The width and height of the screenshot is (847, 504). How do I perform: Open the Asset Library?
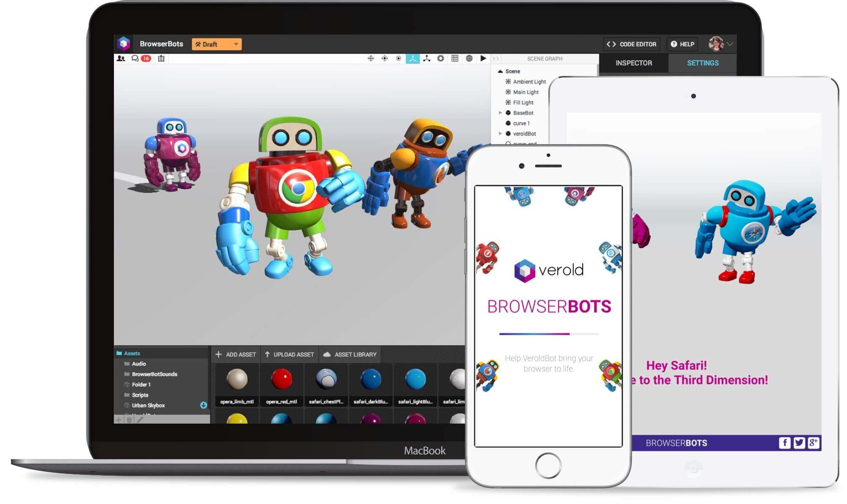point(350,355)
